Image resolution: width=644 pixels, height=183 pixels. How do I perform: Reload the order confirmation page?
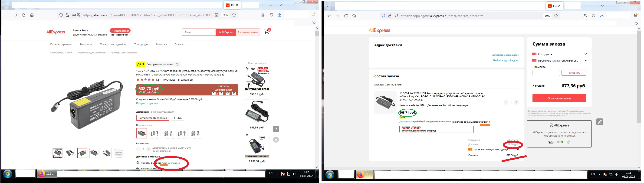click(346, 16)
